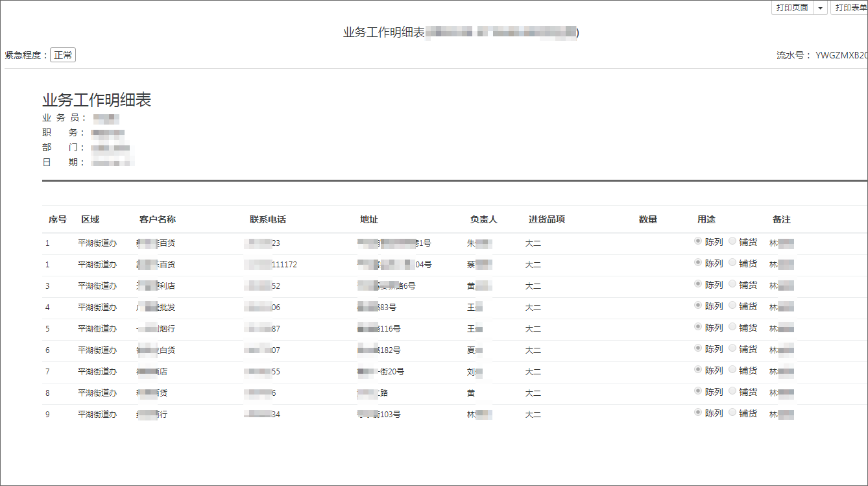The width and height of the screenshot is (868, 486).
Task: Click the address cell ending in 103号
Action: pyautogui.click(x=379, y=415)
